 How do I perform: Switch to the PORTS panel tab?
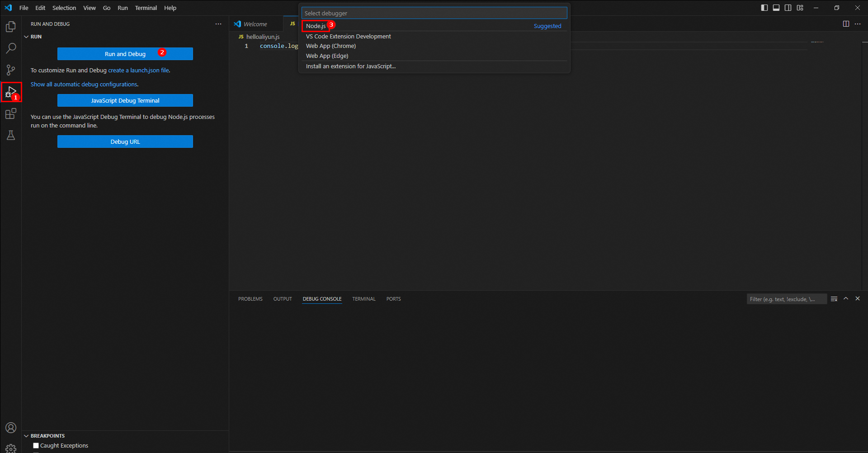pos(394,299)
